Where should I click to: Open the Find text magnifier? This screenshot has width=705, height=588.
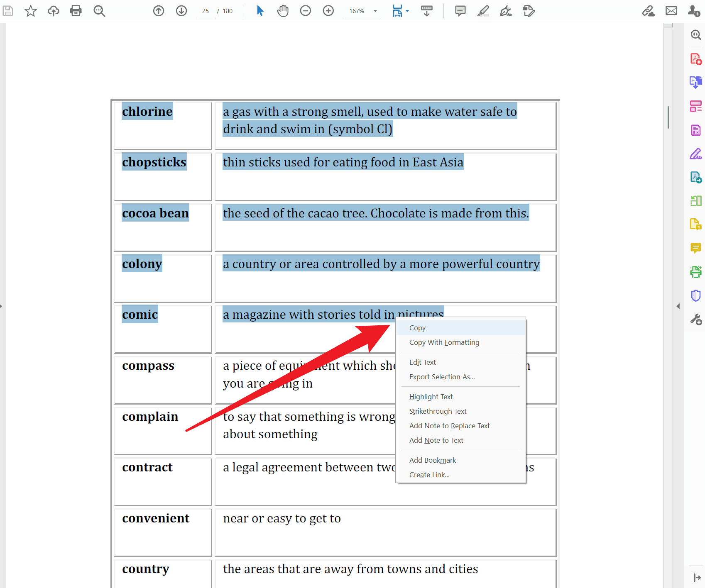point(99,11)
